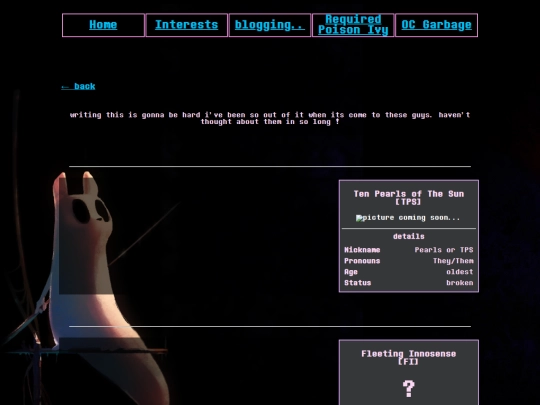Screen dimensions: 540x405
Task: Select the [TPS] abbreviation text
Action: 408,202
